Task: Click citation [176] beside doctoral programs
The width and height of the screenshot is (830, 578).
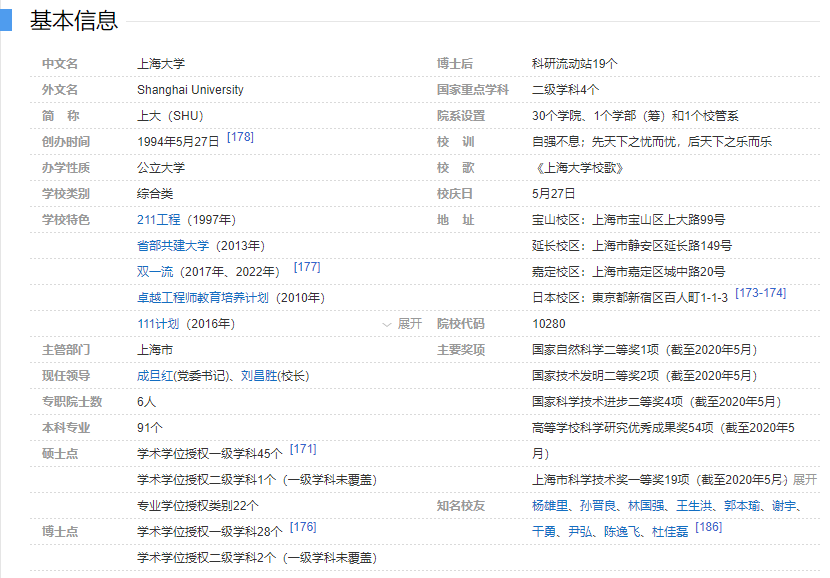Action: 303,527
